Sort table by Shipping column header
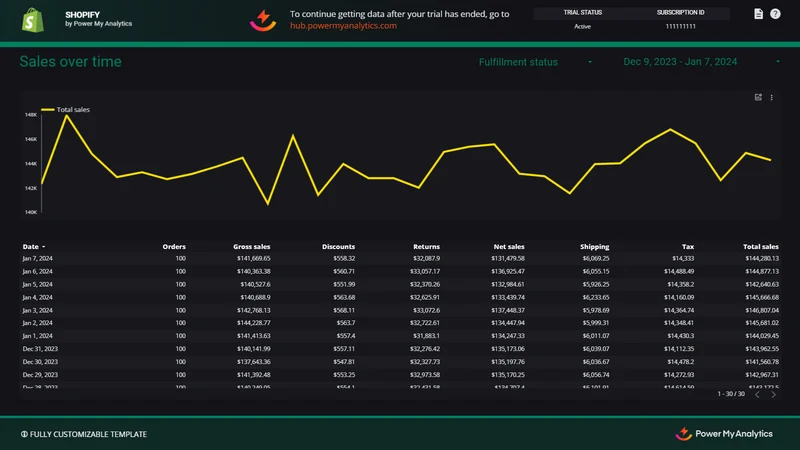The image size is (800, 450). click(x=594, y=246)
